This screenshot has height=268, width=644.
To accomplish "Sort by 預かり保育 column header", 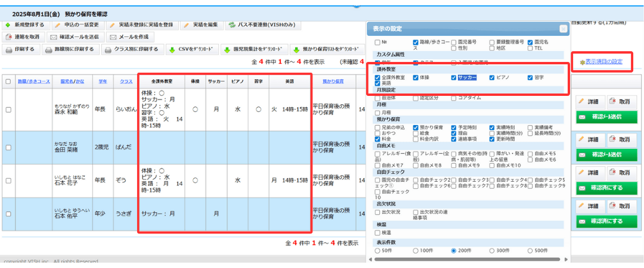I will tap(333, 81).
